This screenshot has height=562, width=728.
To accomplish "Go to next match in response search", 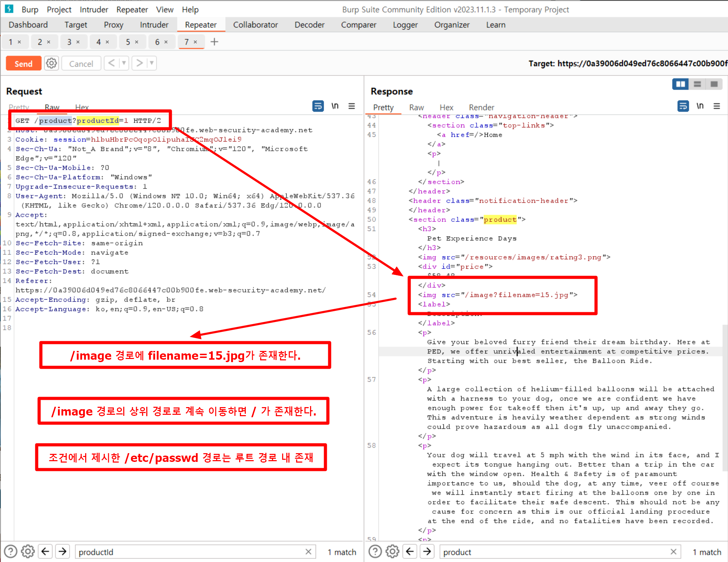I will point(427,552).
